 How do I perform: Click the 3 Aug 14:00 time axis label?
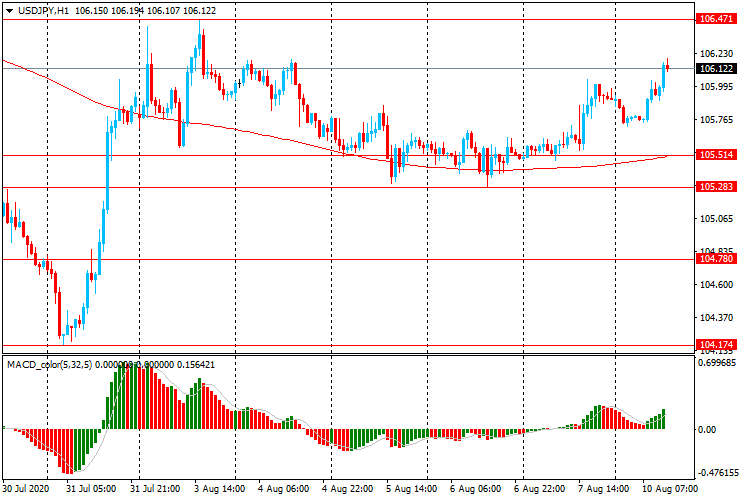point(219,488)
